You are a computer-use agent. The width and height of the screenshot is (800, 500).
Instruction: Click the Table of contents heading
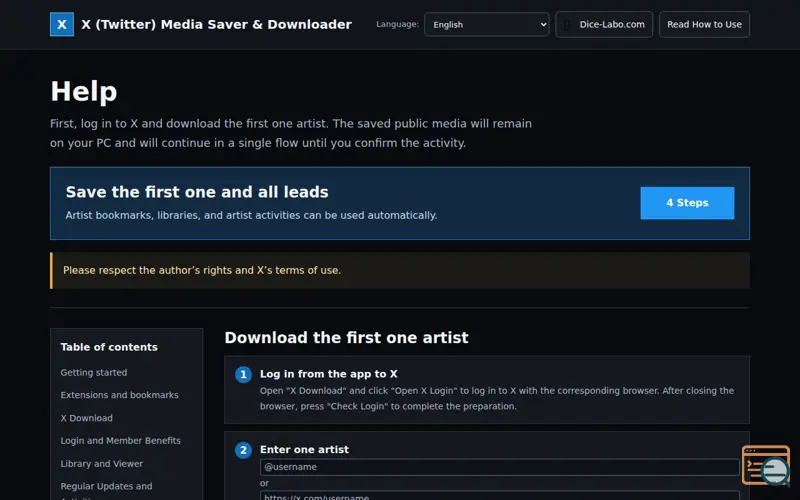109,347
